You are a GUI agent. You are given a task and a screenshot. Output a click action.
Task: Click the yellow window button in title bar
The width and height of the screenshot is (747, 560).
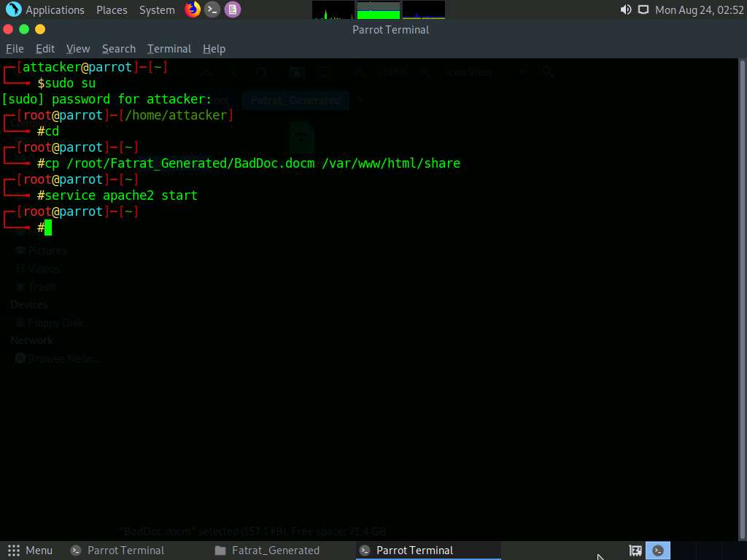click(x=40, y=29)
